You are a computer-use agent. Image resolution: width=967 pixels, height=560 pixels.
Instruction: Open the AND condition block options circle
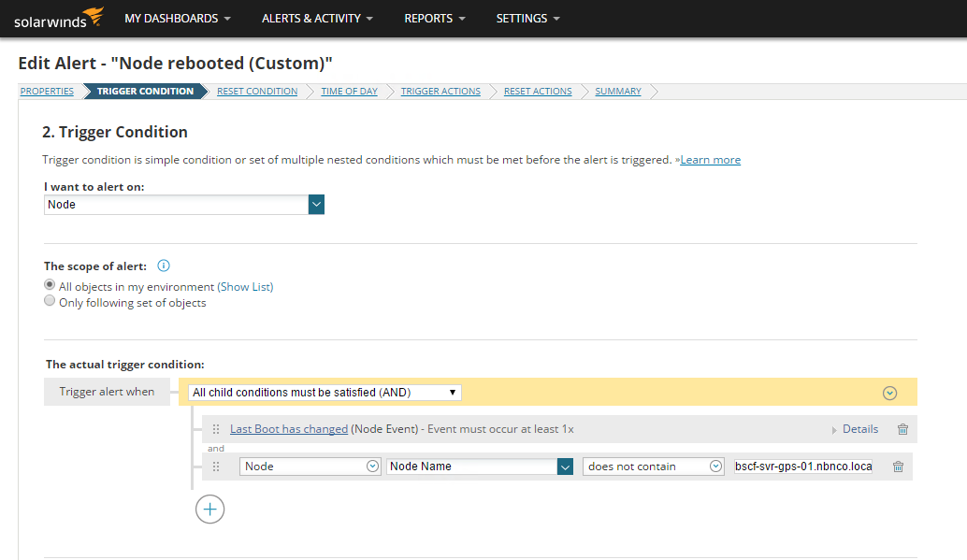click(x=889, y=393)
